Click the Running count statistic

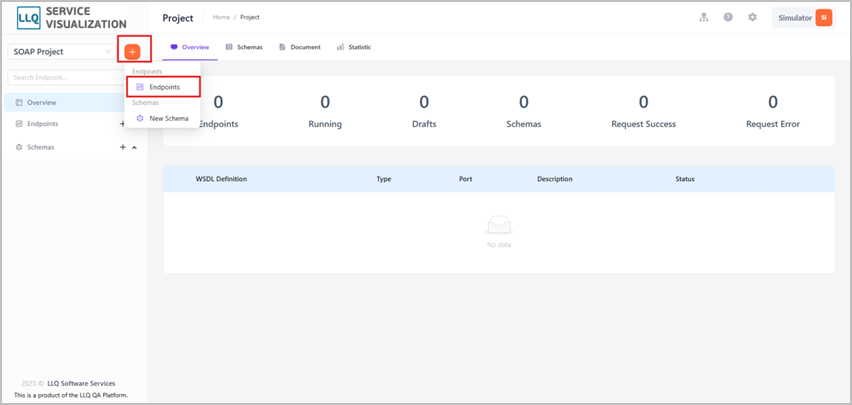point(325,111)
